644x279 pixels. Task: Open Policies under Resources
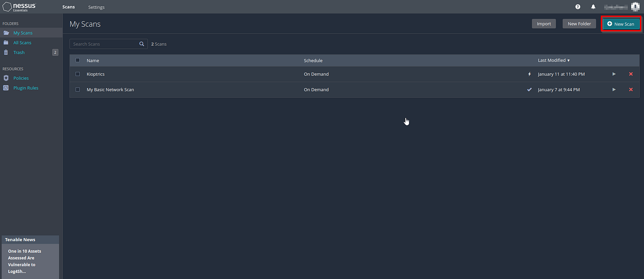click(x=21, y=78)
